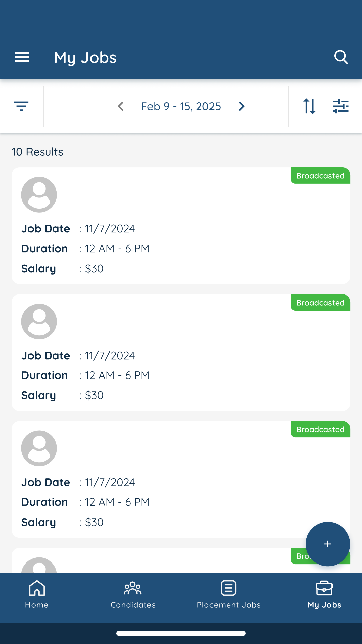Open the filter list icon
Screen dimensions: 362x644
(21, 106)
